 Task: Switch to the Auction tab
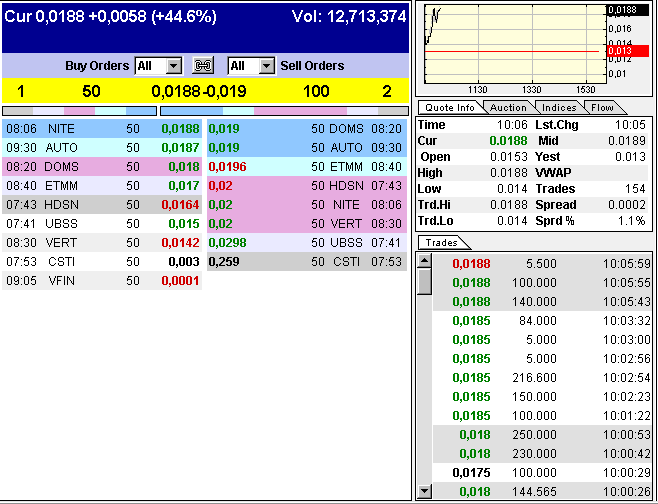click(508, 107)
